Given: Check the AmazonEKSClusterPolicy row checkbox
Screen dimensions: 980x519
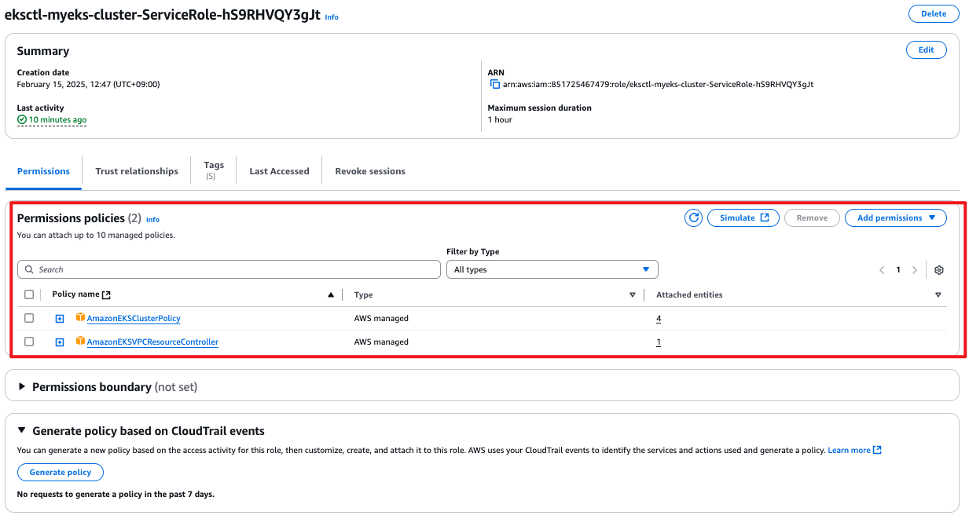Looking at the screenshot, I should pyautogui.click(x=29, y=318).
